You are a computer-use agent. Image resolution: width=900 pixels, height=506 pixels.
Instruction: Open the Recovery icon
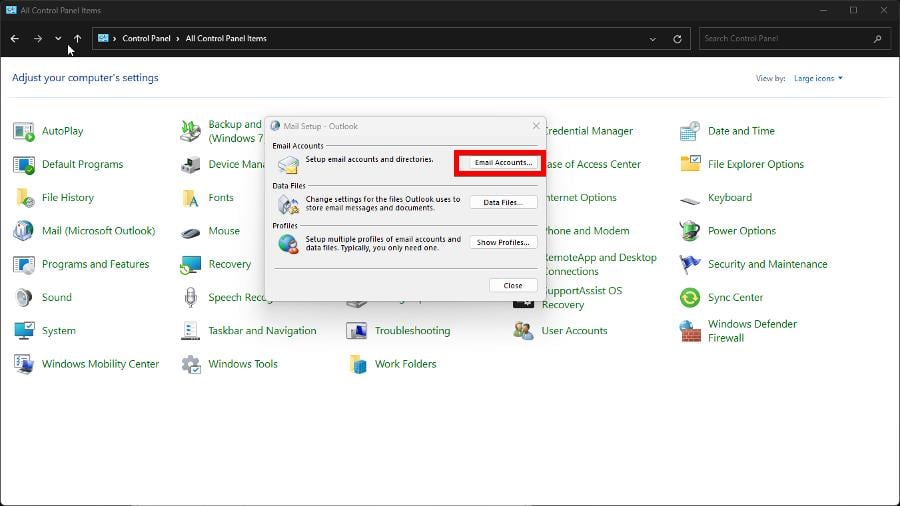tap(191, 264)
